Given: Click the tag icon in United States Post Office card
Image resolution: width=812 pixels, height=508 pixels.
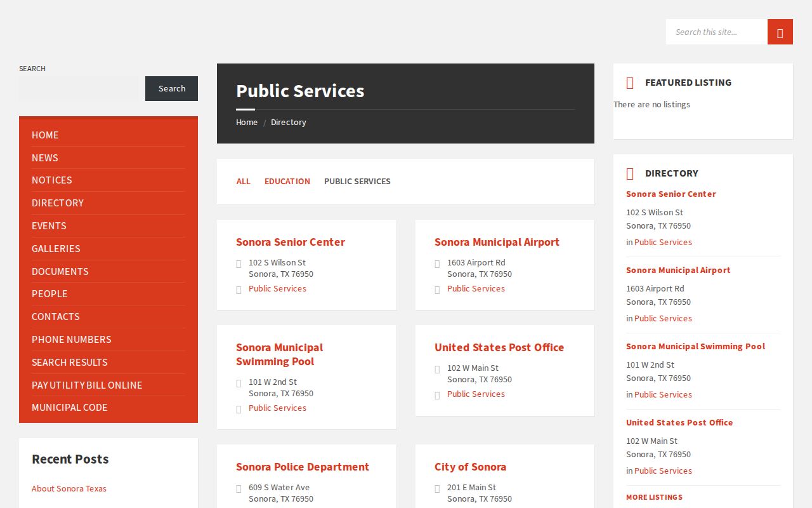Looking at the screenshot, I should click(x=437, y=395).
